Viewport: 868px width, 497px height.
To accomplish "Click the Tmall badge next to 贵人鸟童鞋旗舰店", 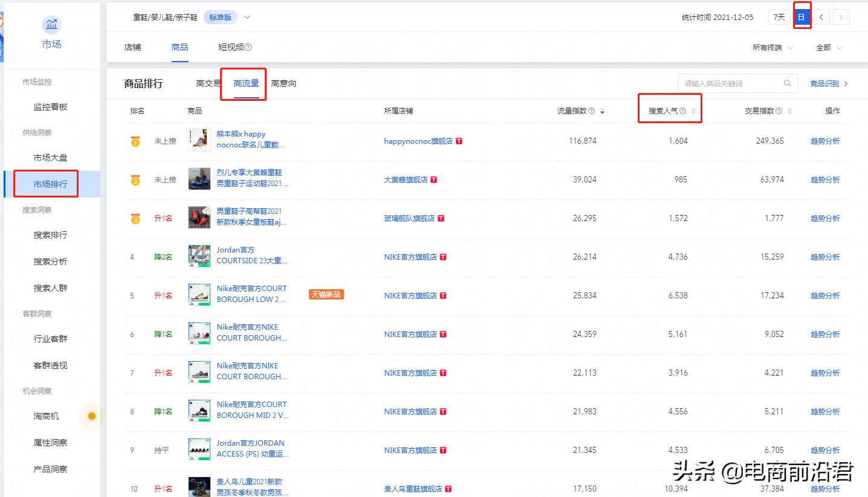I will coord(449,489).
